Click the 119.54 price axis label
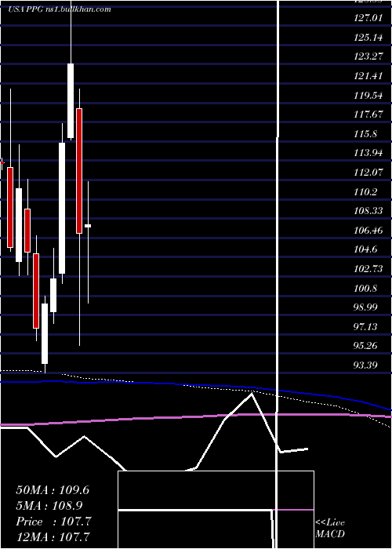The width and height of the screenshot is (392, 549). tap(368, 95)
